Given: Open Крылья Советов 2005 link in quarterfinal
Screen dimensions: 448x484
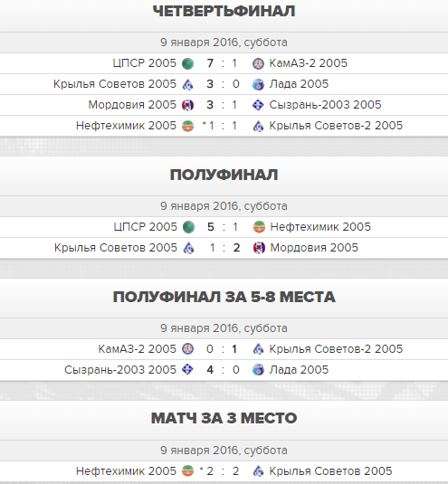Looking at the screenshot, I should (x=115, y=84).
